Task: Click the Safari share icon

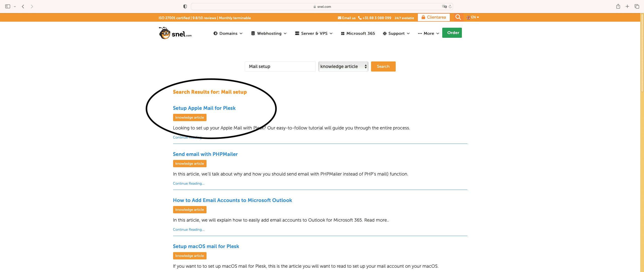Action: [618, 7]
